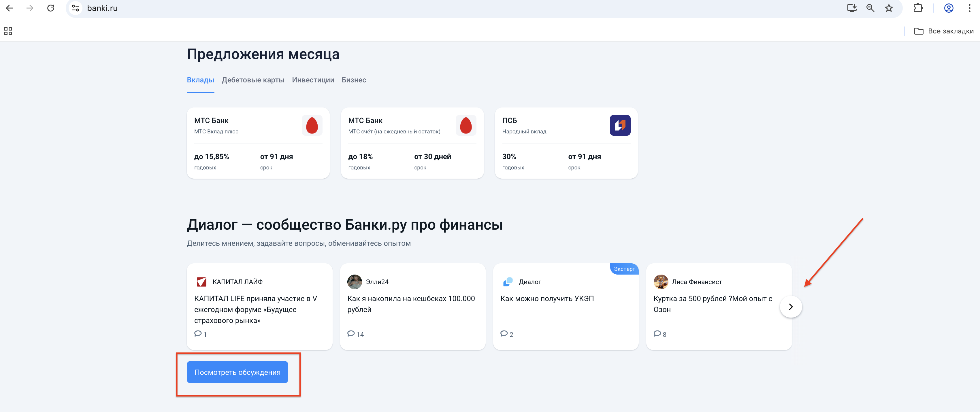The image size is (980, 412).
Task: Open site information icon beside banki.ru
Action: click(75, 8)
